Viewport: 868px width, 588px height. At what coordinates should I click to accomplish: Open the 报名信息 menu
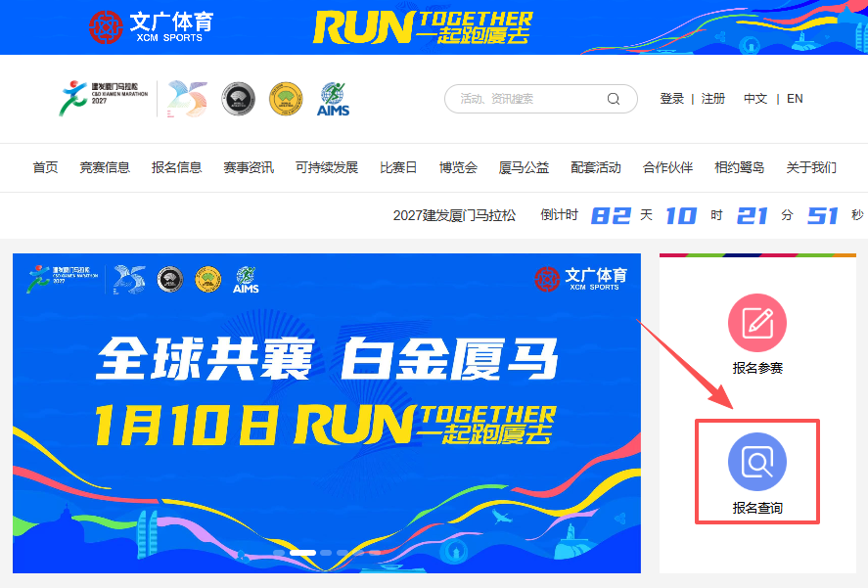point(176,167)
